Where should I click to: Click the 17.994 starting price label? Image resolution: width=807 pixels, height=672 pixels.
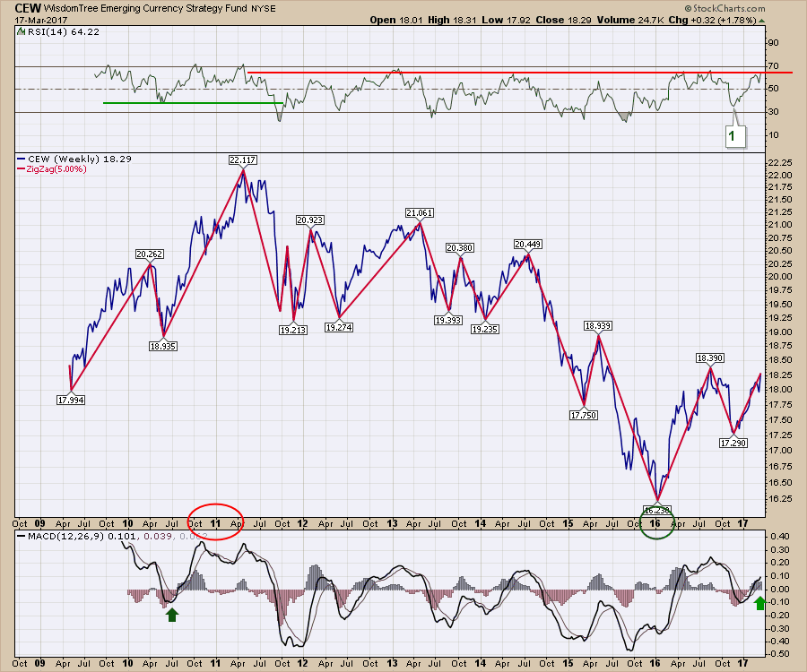pyautogui.click(x=71, y=400)
